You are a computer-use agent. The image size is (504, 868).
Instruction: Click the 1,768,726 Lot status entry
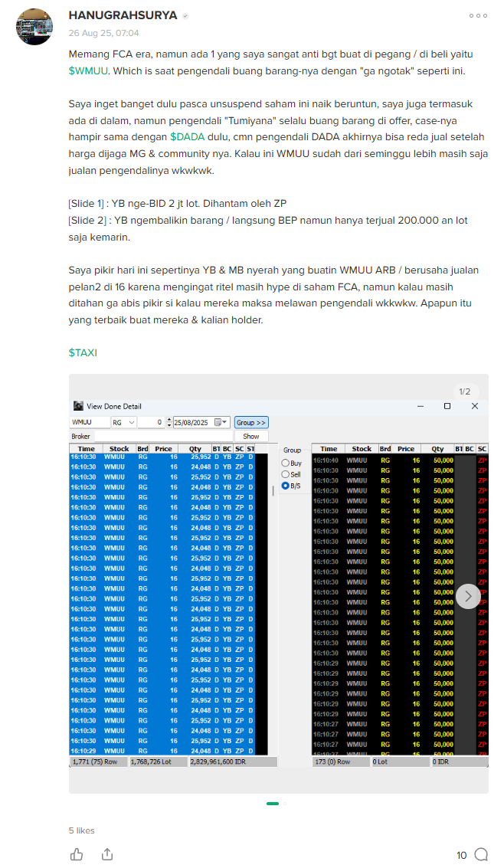tap(159, 762)
